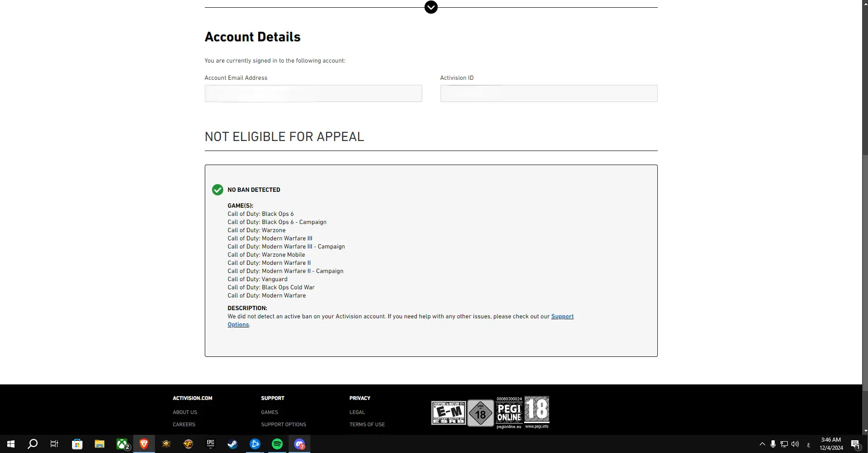Launch Epic Games from the taskbar
The width and height of the screenshot is (868, 453).
tap(211, 444)
